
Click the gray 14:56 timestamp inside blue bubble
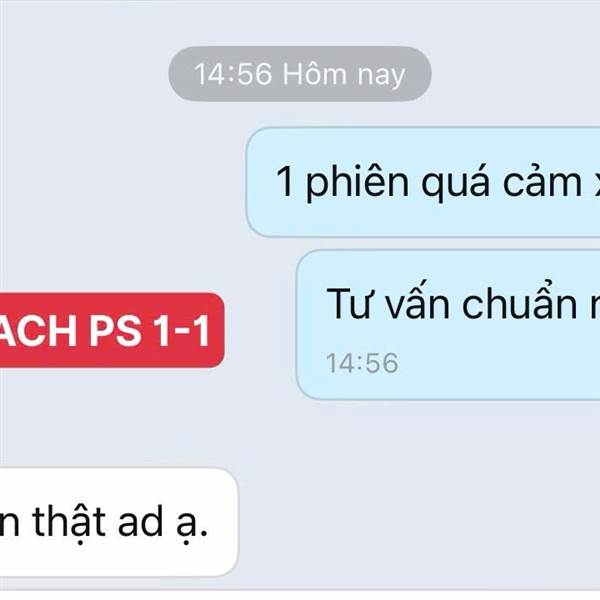(x=362, y=363)
